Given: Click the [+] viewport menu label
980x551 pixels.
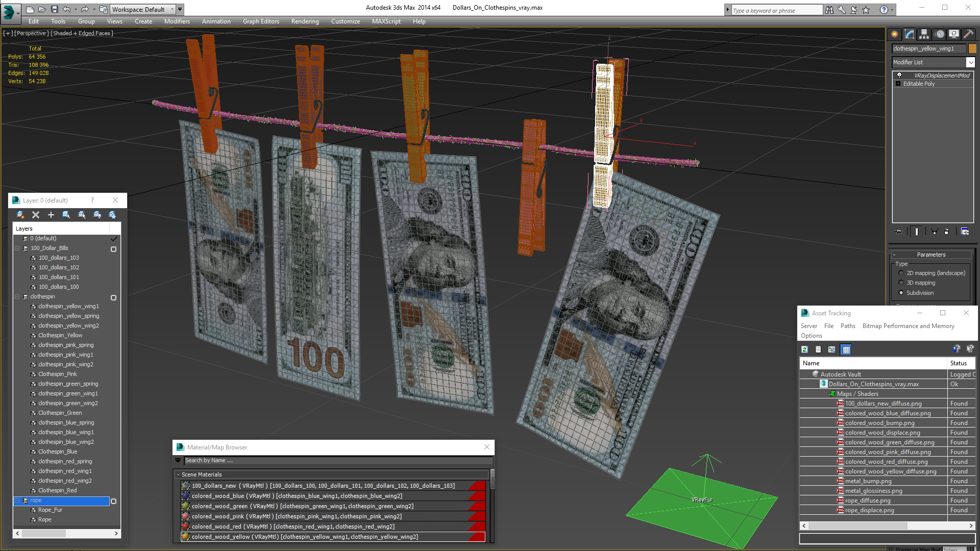Looking at the screenshot, I should (x=8, y=33).
